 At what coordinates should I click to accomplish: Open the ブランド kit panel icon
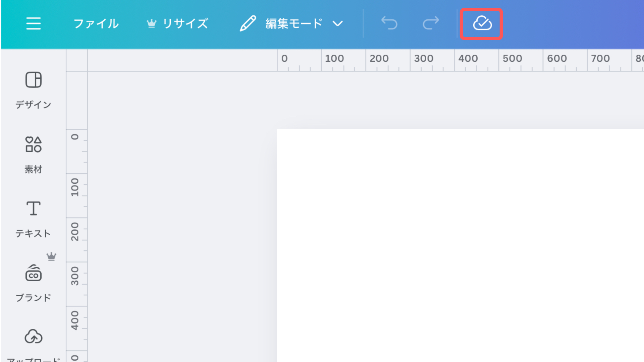[x=34, y=273]
